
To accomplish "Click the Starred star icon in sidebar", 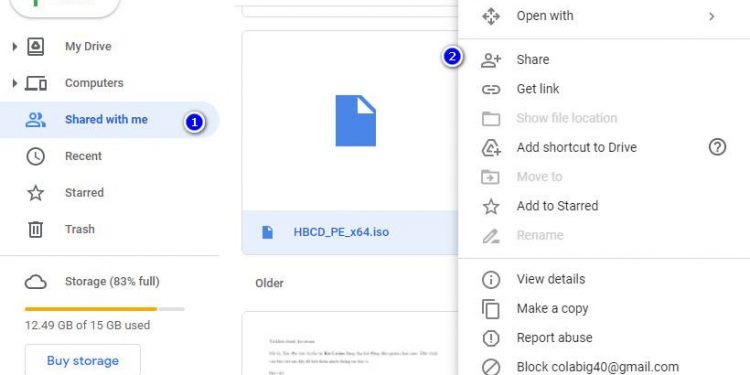I will tap(35, 193).
